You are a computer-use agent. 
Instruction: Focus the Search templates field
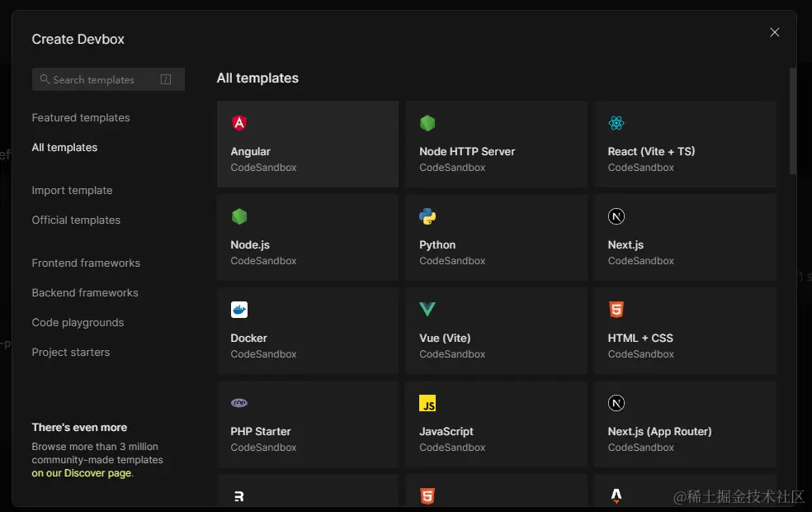108,79
